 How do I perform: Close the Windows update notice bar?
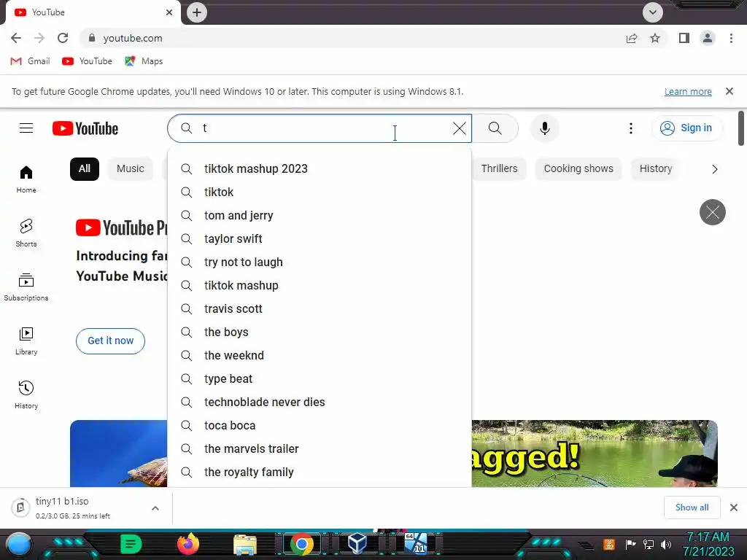(x=729, y=91)
